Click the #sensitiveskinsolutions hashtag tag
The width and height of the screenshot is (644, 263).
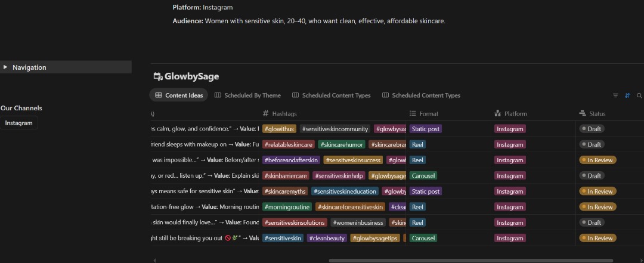click(x=295, y=222)
